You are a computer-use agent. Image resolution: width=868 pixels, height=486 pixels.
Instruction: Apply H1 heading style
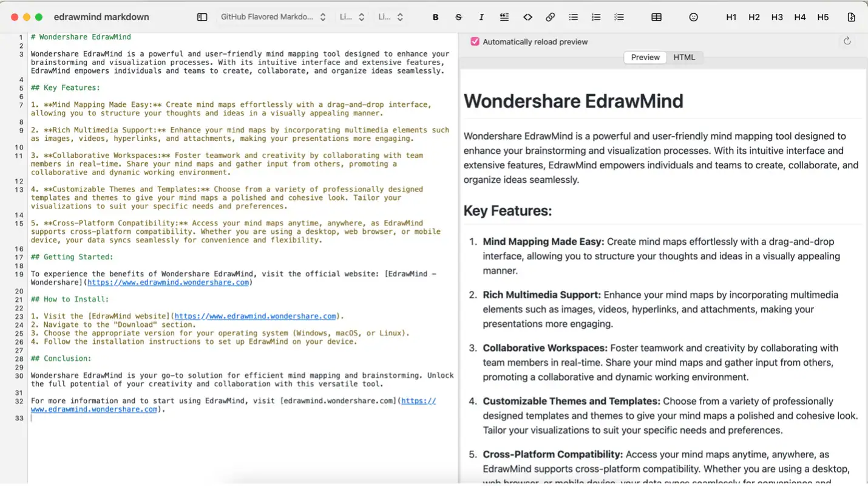coord(731,17)
